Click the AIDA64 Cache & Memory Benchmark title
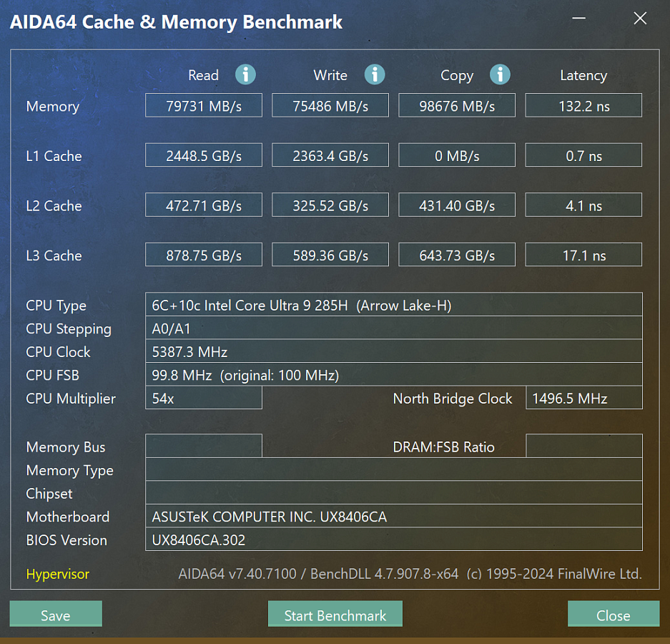This screenshot has height=644, width=670. click(176, 21)
